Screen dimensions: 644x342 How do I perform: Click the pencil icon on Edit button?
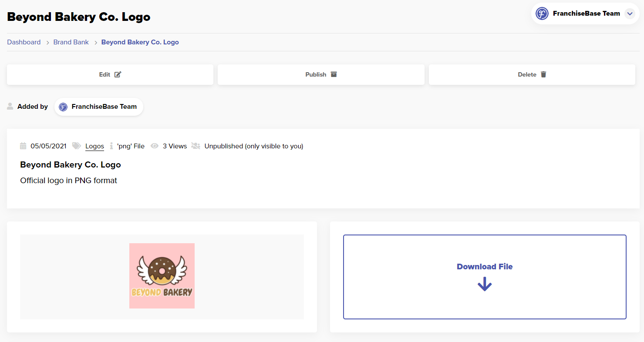118,74
